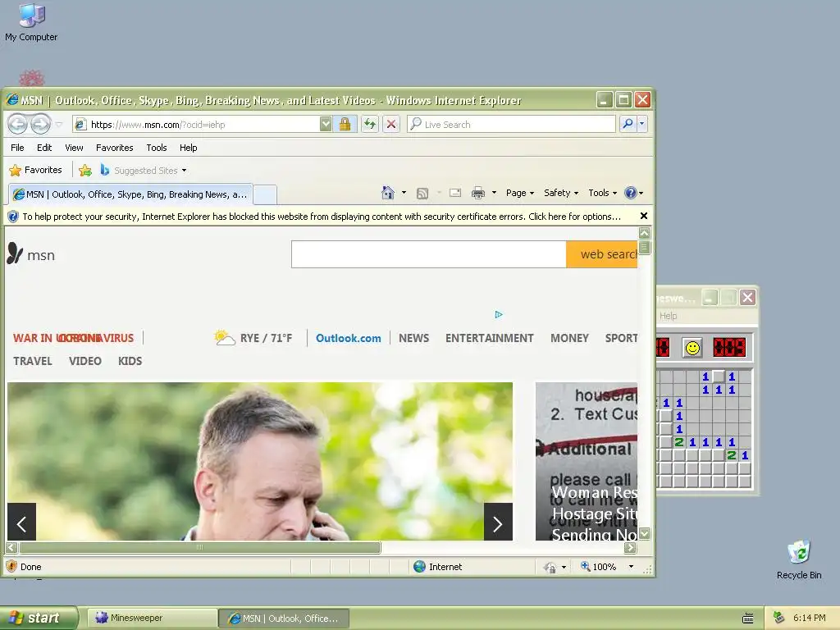Go to the Home page icon
This screenshot has width=840, height=630.
coord(388,193)
